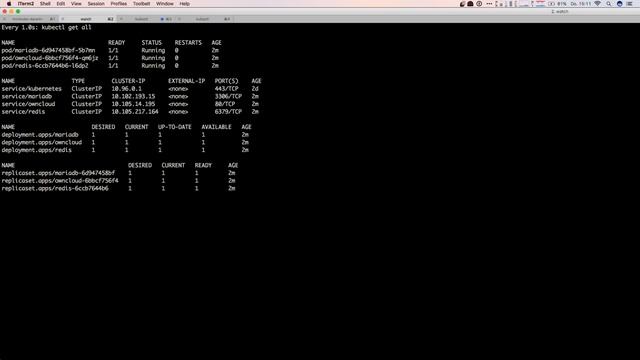Open Notification Center list icon
The width and height of the screenshot is (640, 360).
tap(629, 4)
